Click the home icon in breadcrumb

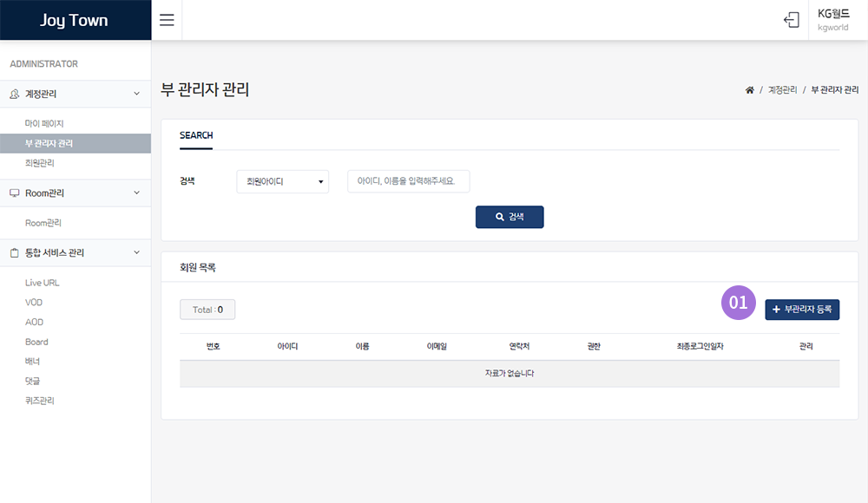(749, 90)
